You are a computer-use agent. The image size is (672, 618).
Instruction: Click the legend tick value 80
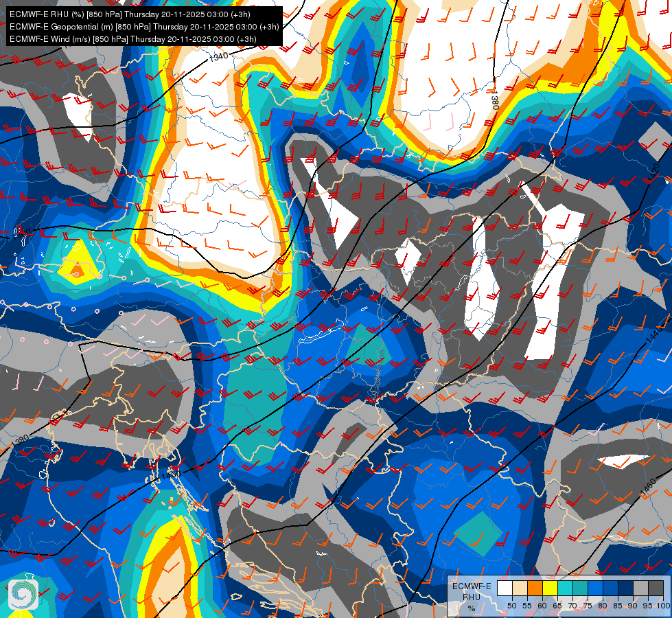[x=603, y=606]
